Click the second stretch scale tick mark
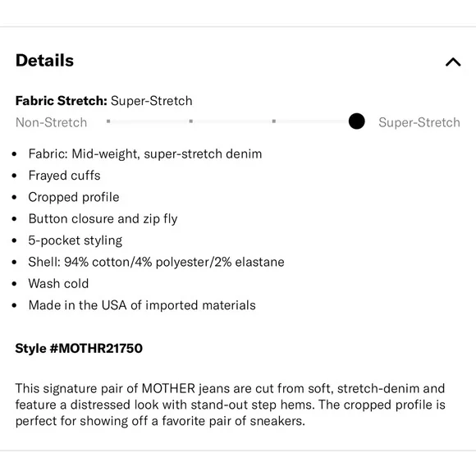Image resolution: width=476 pixels, height=476 pixels. tap(191, 121)
